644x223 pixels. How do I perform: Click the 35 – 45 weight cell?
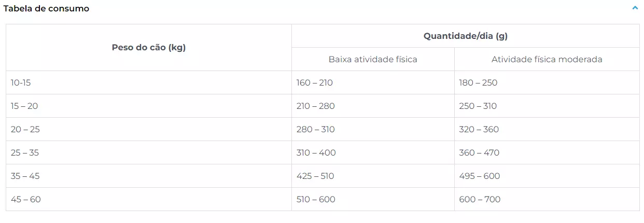pos(149,176)
